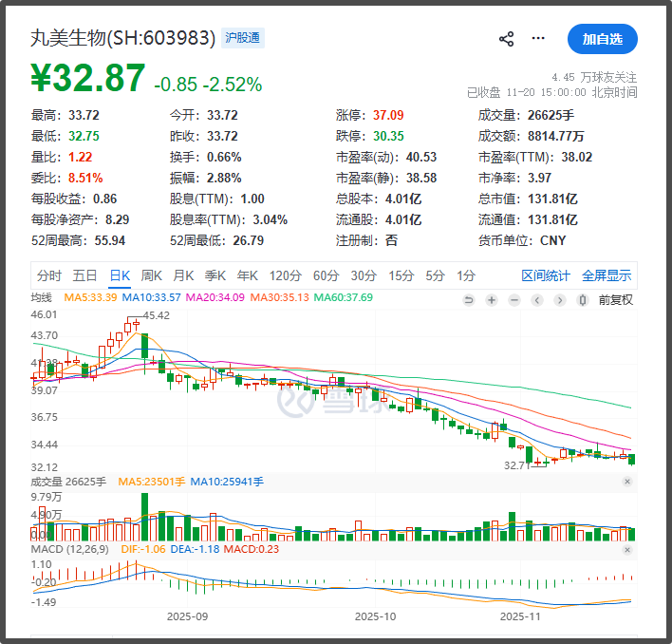Click the 成交额 value 8814.77万

tap(556, 137)
